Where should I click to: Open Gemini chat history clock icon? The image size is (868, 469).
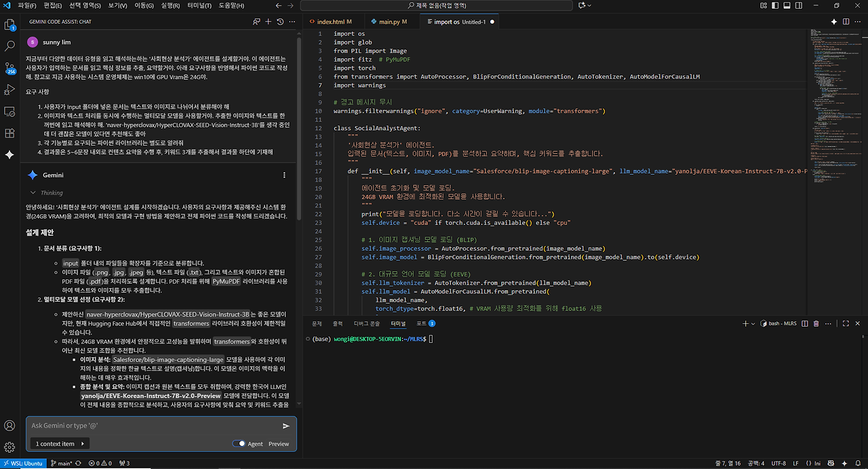[281, 22]
